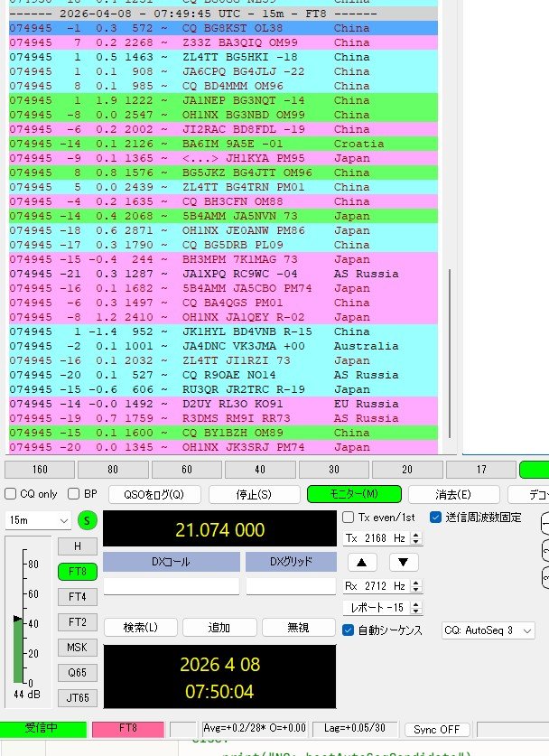This screenshot has width=549, height=756.
Task: Switch to 160 meter band button
Action: (40, 470)
